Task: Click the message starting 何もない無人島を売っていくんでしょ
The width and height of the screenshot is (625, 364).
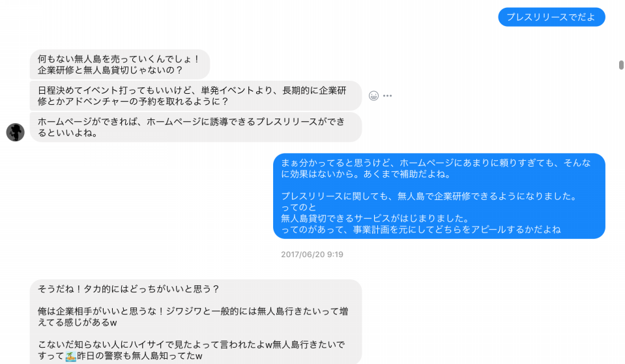Action: click(x=119, y=64)
